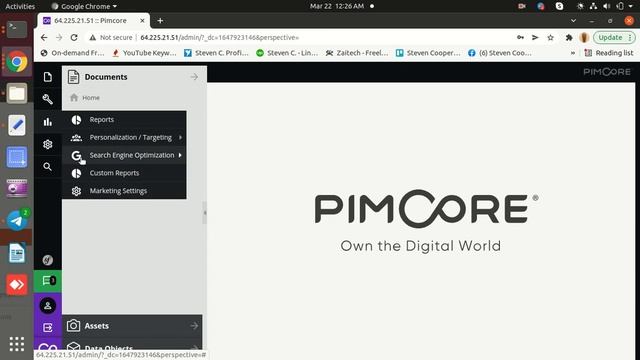Expand the Search Engine Optimization submenu arrow
Screen dimensions: 640x360
(180, 155)
